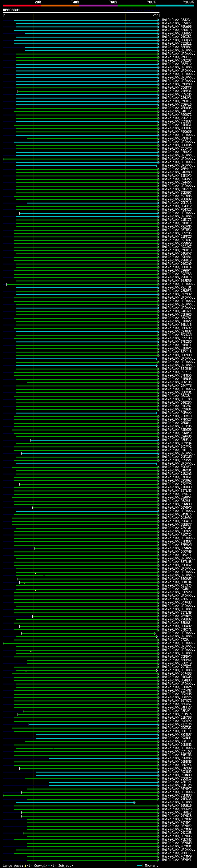Select UniRef100_Q56FF7 entry
Viewport: 197px width, 868px height.
click(x=177, y=57)
